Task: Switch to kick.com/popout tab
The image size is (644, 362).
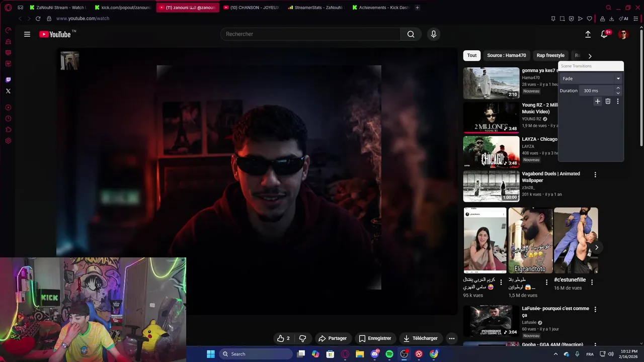Action: click(123, 8)
